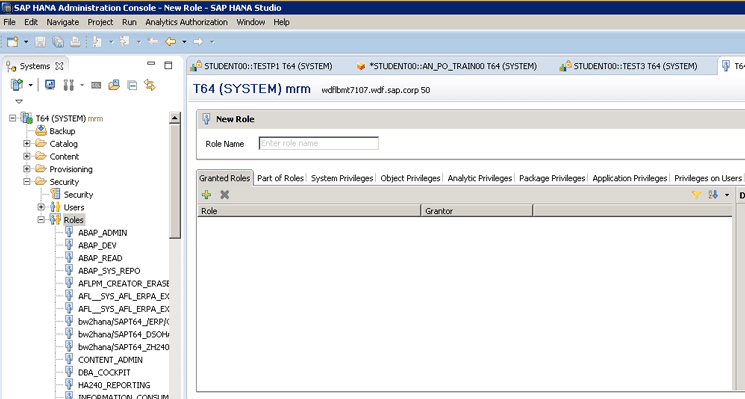Click the New wizard toolbar icon
Viewport: 745px width, 399px height.
pyautogui.click(x=13, y=42)
